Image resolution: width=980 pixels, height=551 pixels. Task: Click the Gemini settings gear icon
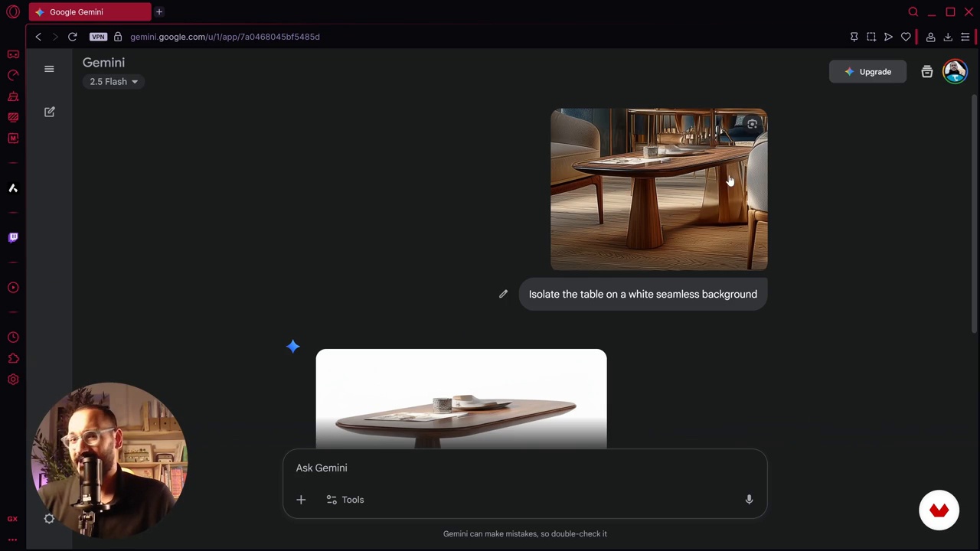click(x=50, y=519)
